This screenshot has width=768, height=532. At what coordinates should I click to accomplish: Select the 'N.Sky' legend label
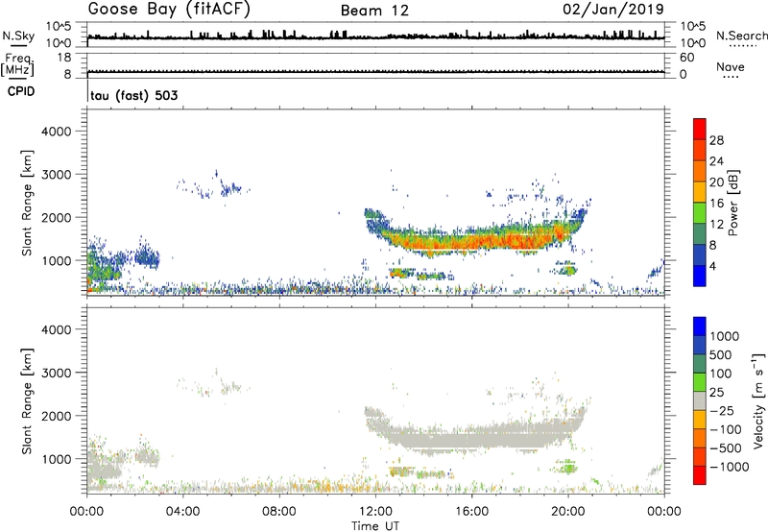coord(18,36)
